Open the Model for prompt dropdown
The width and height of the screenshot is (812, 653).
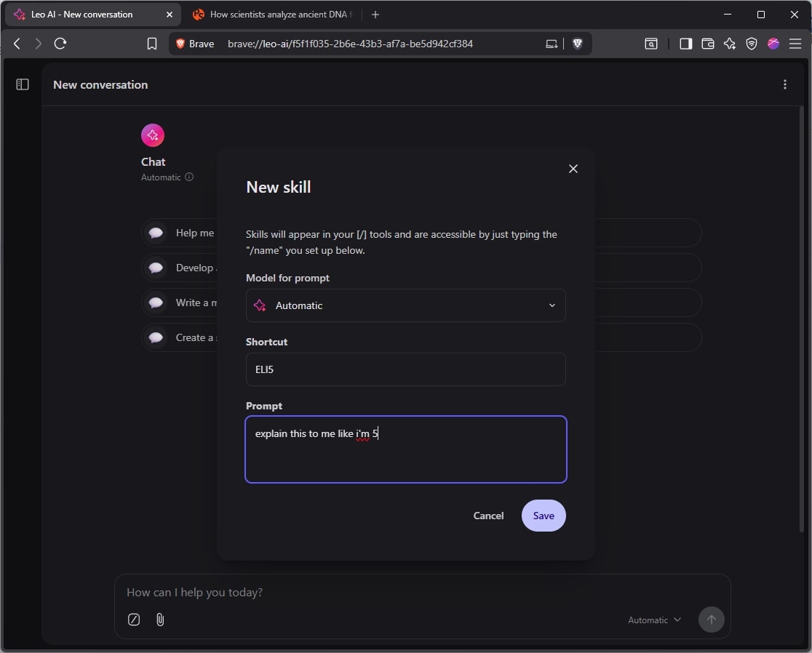point(405,305)
